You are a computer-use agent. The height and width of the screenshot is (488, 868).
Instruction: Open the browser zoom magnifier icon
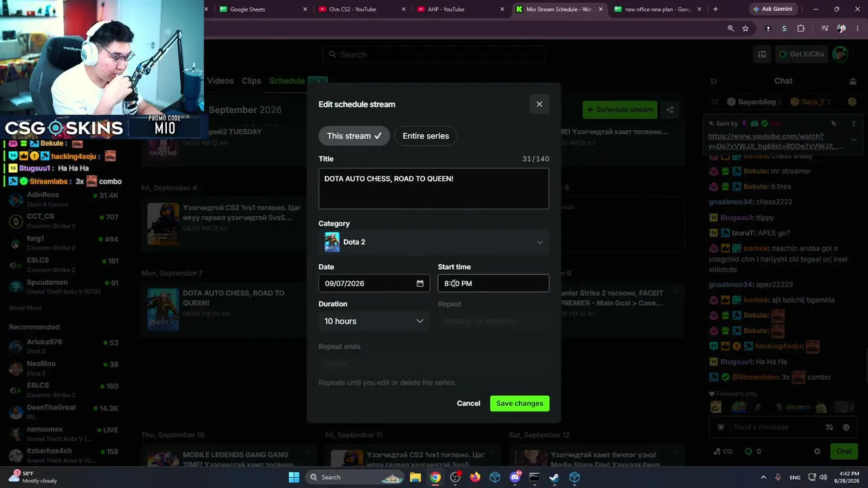coord(730,28)
